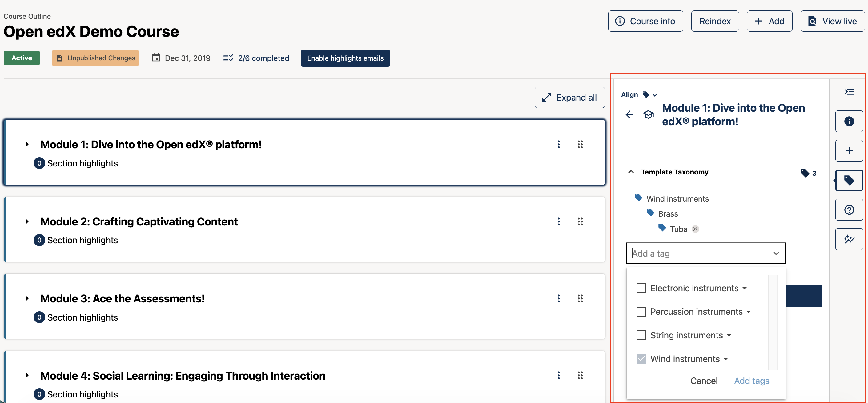Screen dimensions: 868x403
Task: Toggle the Wind instruments checkbox
Action: coord(641,359)
